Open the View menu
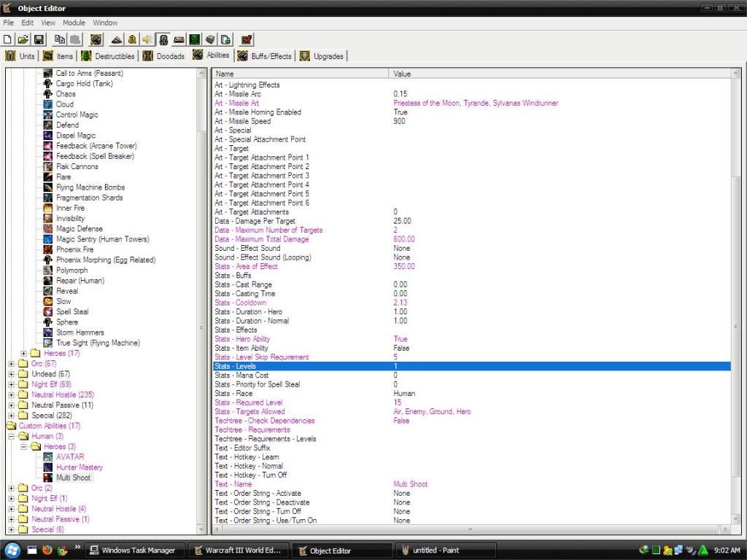Screen dimensions: 747x560 48,23
